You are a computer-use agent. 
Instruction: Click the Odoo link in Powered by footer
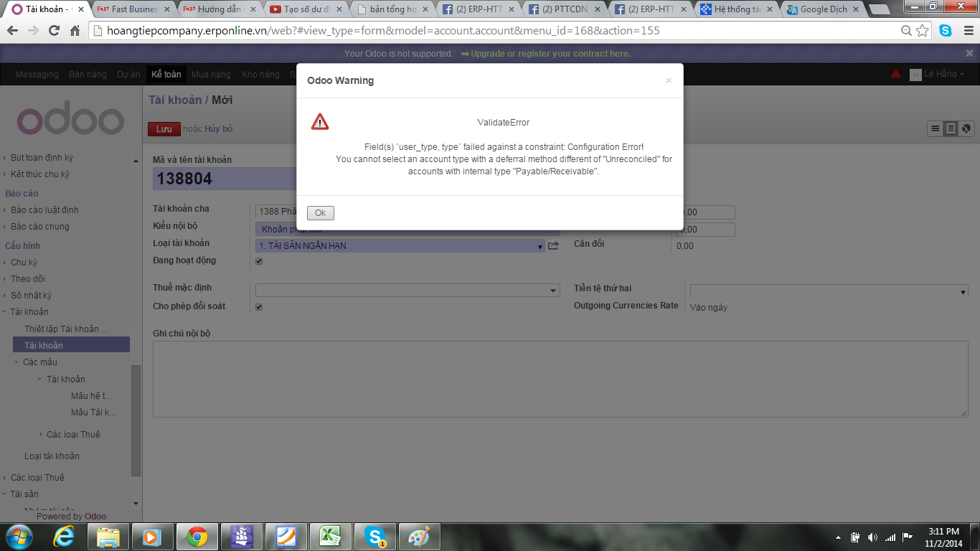(95, 516)
